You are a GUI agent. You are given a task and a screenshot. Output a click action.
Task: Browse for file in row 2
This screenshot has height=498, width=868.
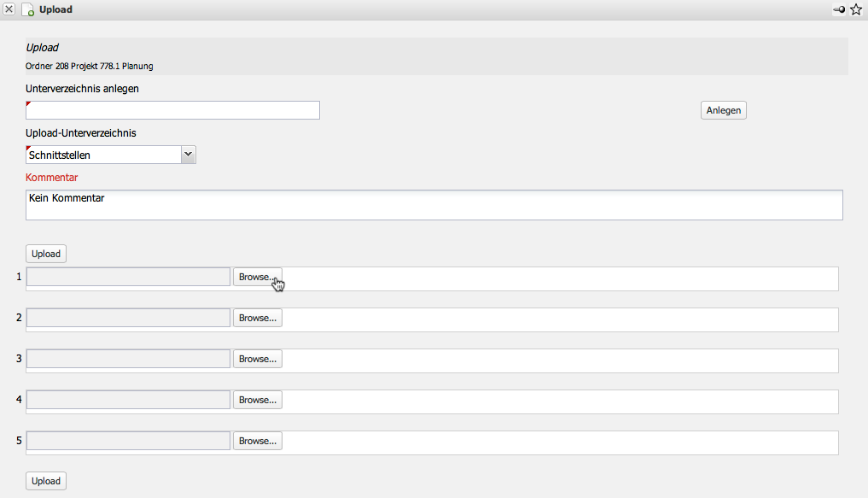tap(257, 318)
